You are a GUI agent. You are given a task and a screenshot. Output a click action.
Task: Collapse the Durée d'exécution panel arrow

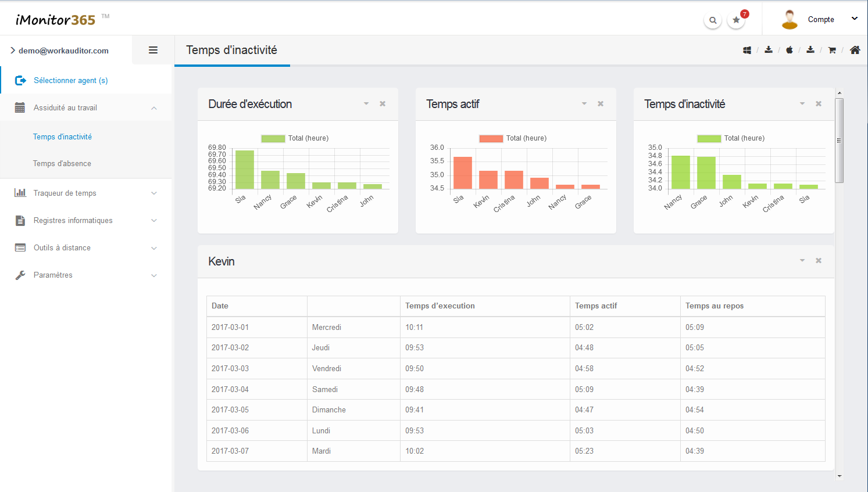coord(366,104)
